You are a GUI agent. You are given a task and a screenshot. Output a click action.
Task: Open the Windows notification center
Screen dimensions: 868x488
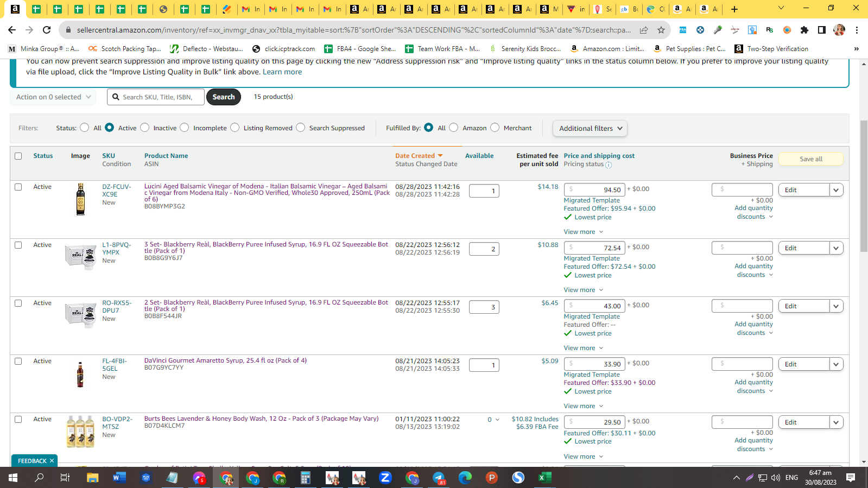coord(851,478)
